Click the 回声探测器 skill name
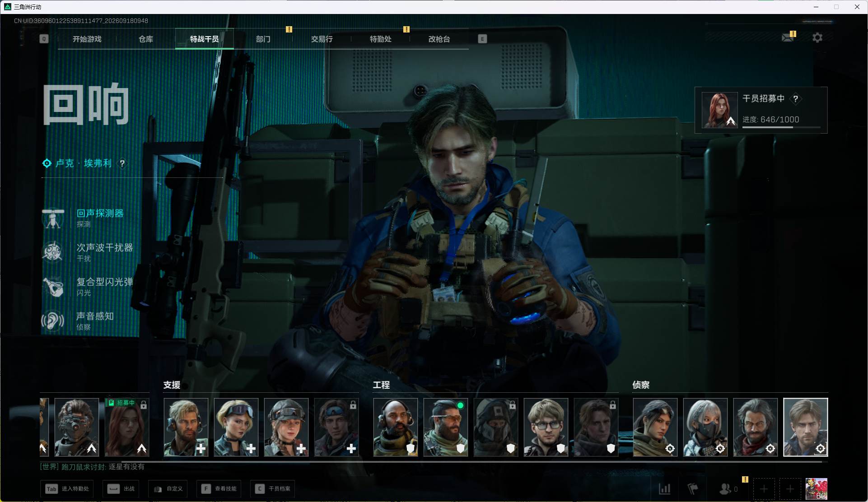This screenshot has width=868, height=502. [100, 214]
